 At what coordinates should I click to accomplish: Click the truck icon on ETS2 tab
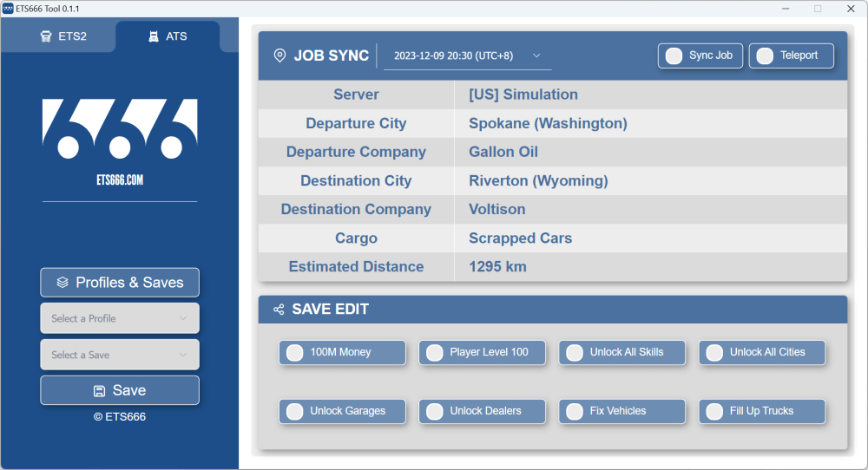(45, 37)
